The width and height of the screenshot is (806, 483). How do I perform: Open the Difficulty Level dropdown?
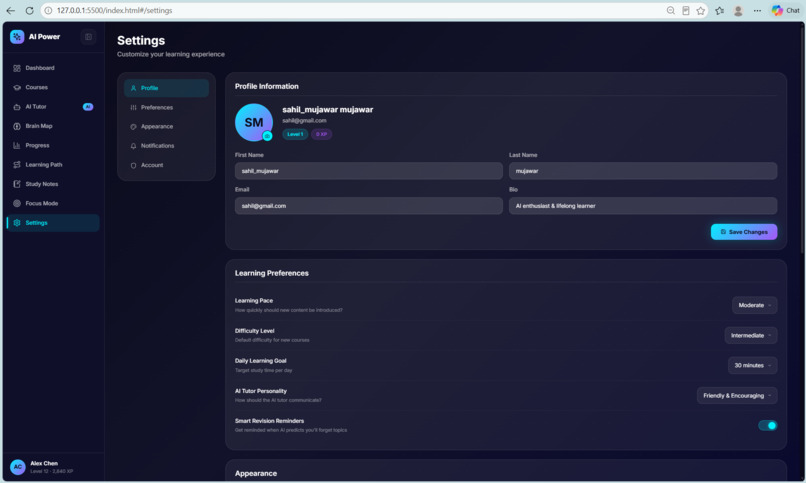coord(751,336)
